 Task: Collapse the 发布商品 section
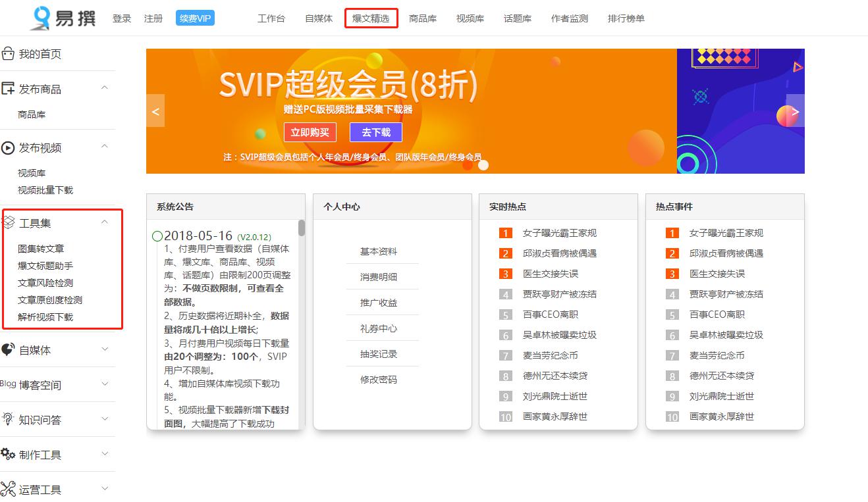[x=102, y=87]
